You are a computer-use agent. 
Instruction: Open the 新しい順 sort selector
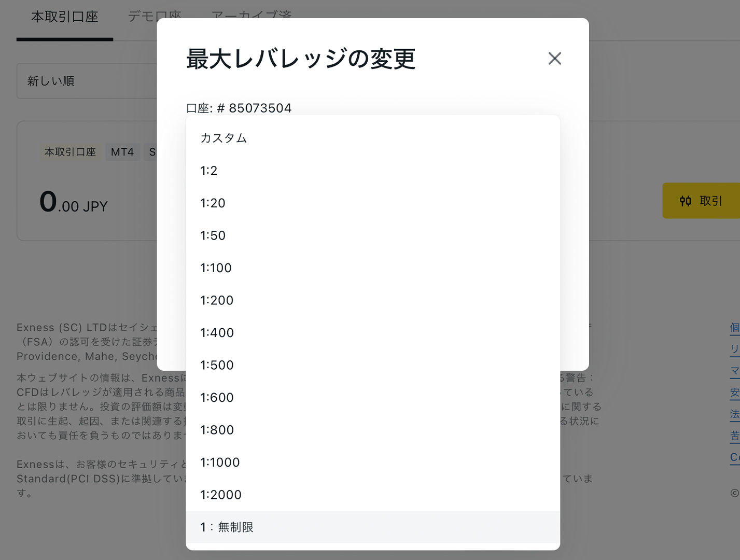pos(86,81)
